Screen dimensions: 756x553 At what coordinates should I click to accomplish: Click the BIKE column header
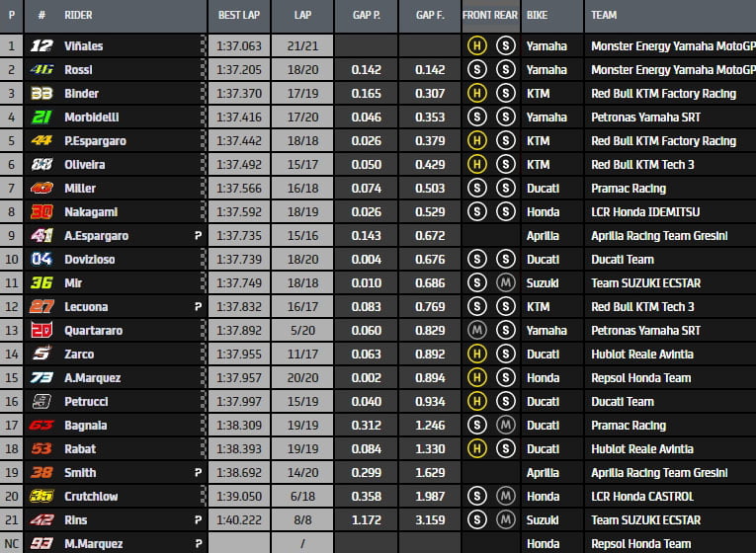pos(538,16)
